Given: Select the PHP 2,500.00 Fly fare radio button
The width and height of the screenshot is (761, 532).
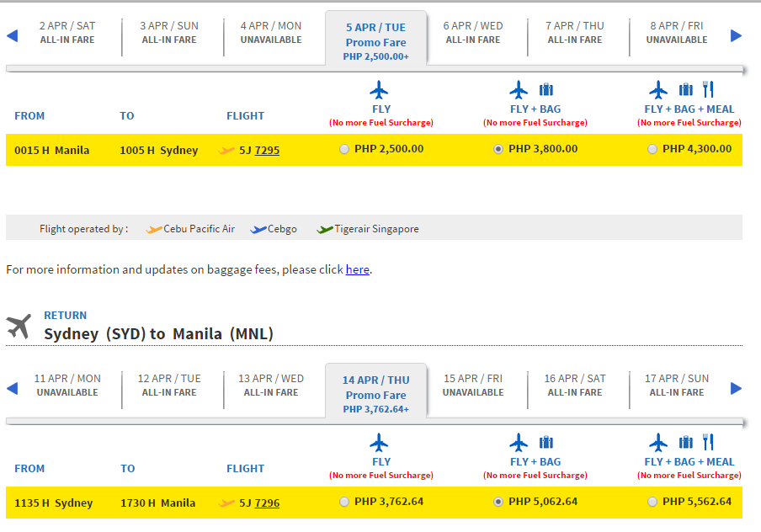Looking at the screenshot, I should [344, 149].
